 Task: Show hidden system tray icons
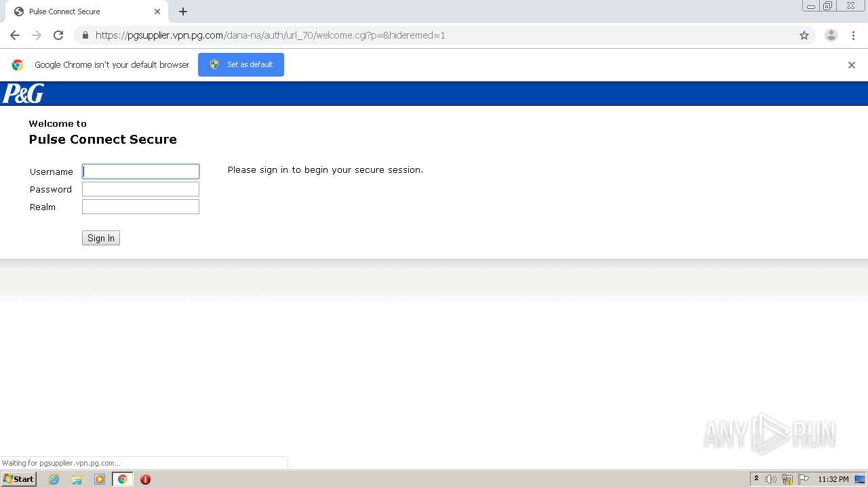(x=756, y=479)
